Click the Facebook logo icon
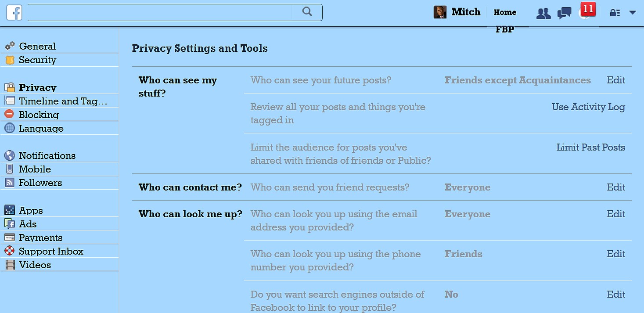Viewport: 644px width, 313px height. click(x=14, y=12)
